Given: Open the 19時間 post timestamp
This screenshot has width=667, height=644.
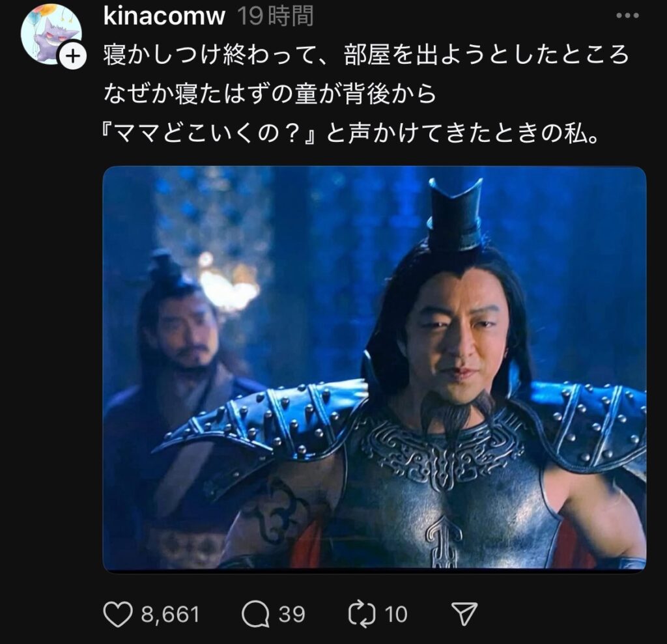Looking at the screenshot, I should click(276, 16).
